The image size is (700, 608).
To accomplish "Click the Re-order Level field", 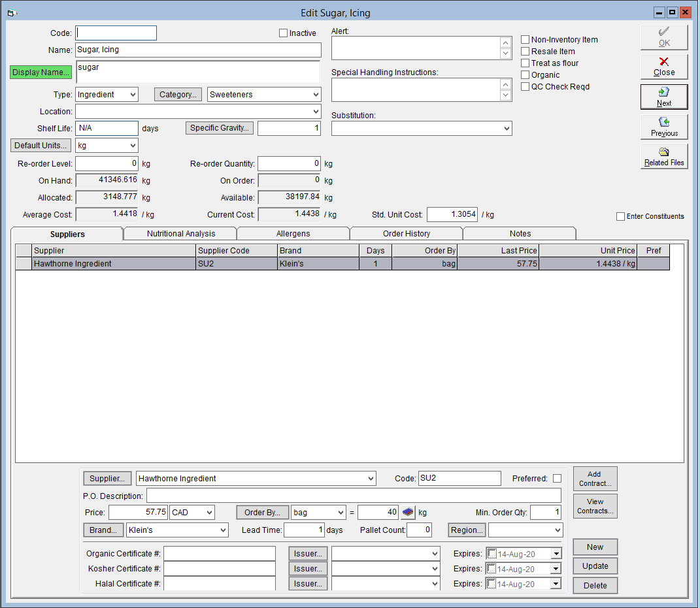I will click(107, 164).
